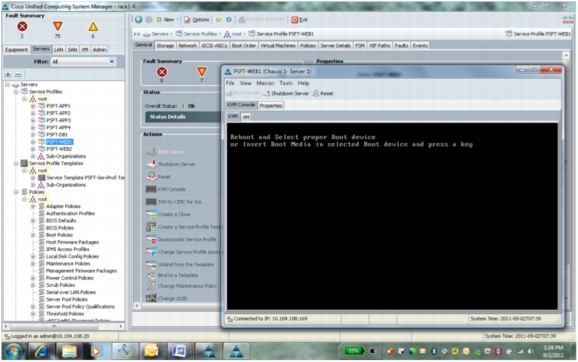
Task: Select BIOS Policies in tree
Action: tap(60, 228)
